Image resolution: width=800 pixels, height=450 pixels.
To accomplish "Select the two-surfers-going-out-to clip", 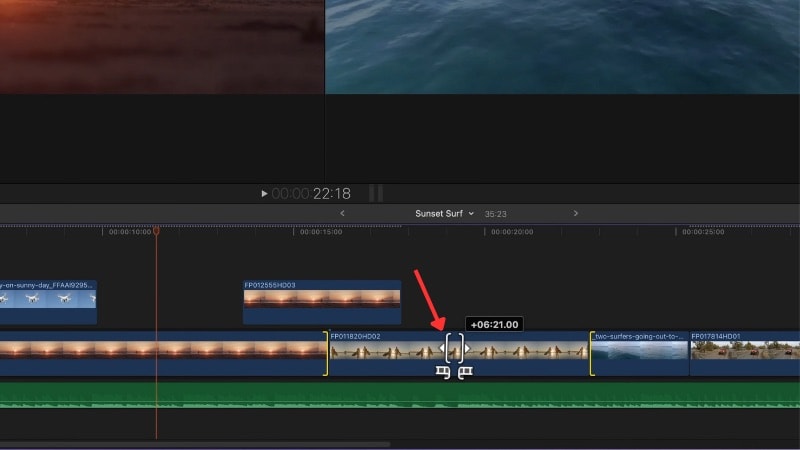I will [640, 354].
